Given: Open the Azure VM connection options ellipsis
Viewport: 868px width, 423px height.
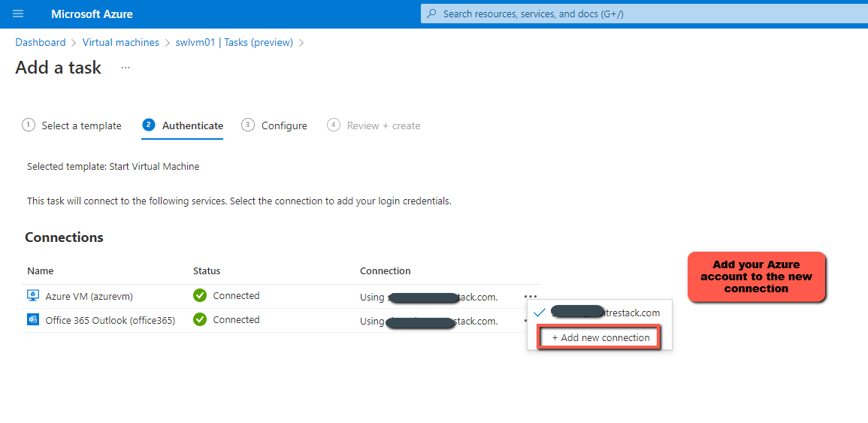Looking at the screenshot, I should tap(531, 297).
